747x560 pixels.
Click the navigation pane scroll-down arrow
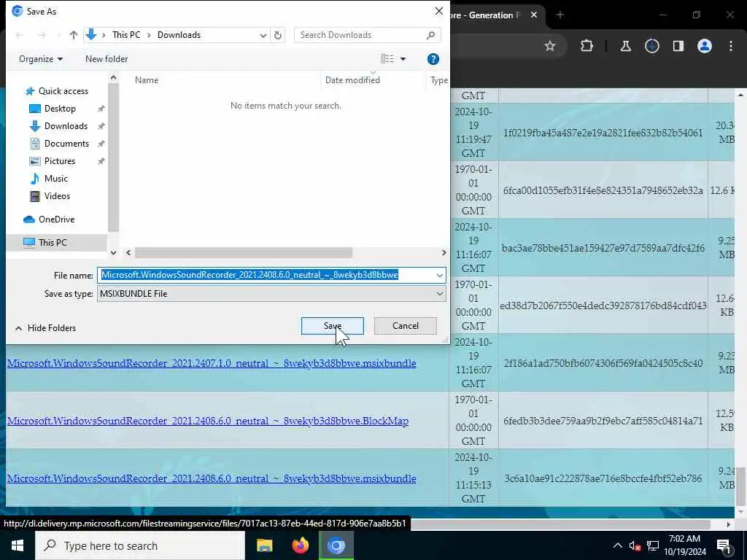(x=113, y=253)
